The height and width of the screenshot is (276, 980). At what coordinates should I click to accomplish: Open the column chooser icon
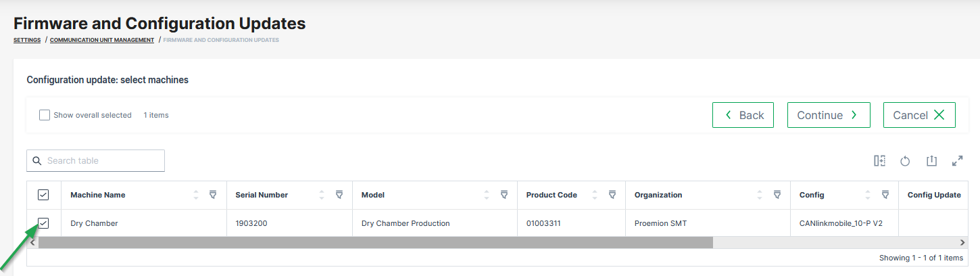point(879,161)
